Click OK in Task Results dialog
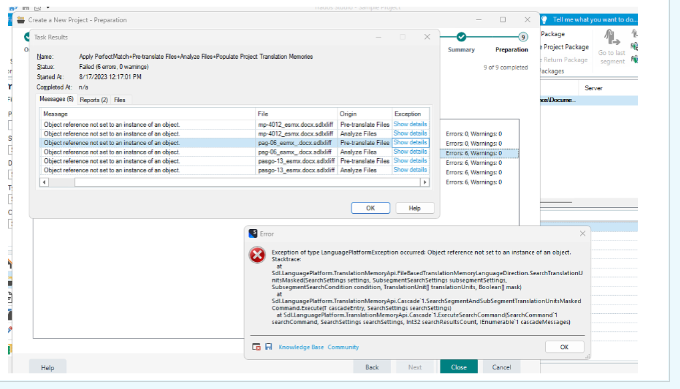 point(370,208)
